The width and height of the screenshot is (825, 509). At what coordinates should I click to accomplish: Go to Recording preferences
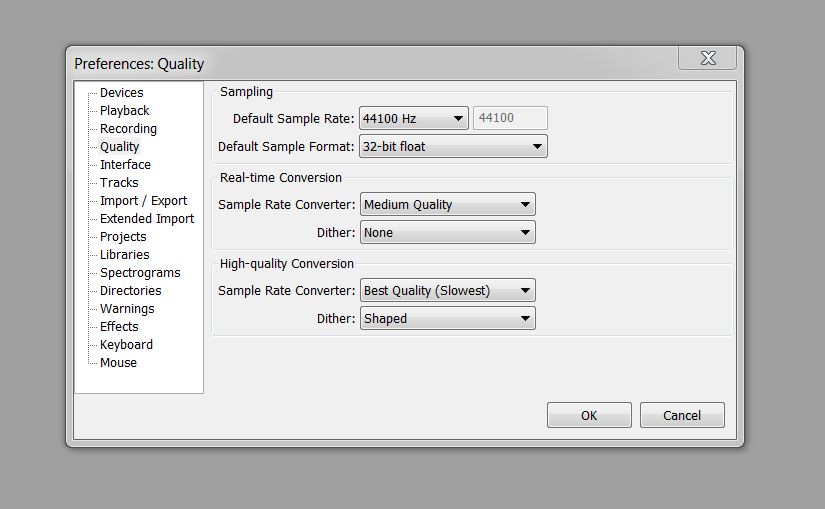[x=128, y=128]
